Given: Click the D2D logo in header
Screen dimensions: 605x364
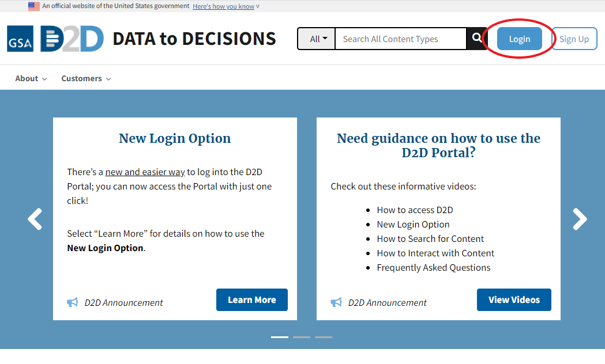Looking at the screenshot, I should point(72,39).
